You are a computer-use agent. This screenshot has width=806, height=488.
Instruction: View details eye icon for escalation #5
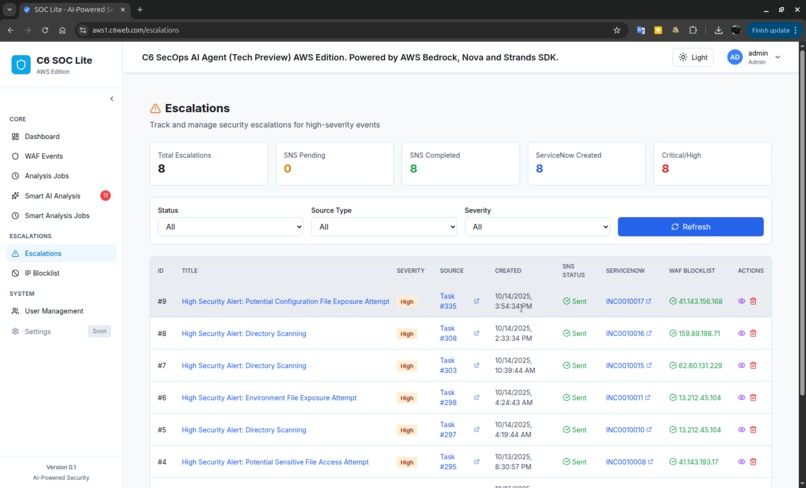(x=741, y=429)
